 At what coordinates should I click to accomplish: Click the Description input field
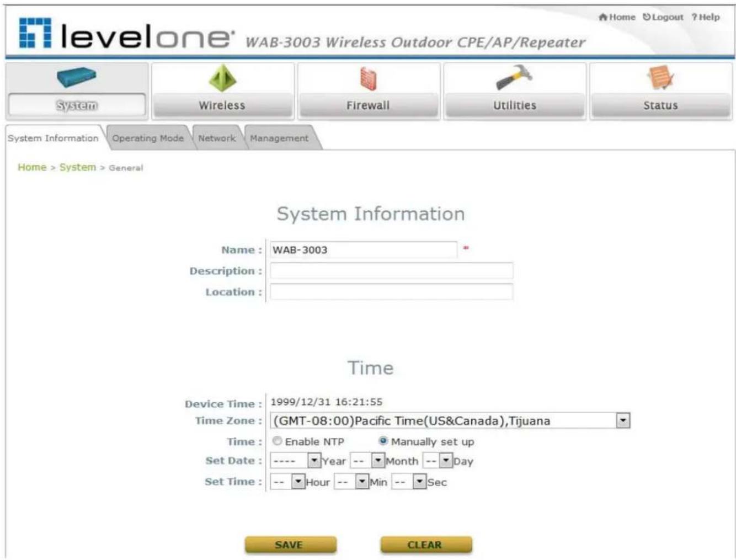(x=391, y=271)
